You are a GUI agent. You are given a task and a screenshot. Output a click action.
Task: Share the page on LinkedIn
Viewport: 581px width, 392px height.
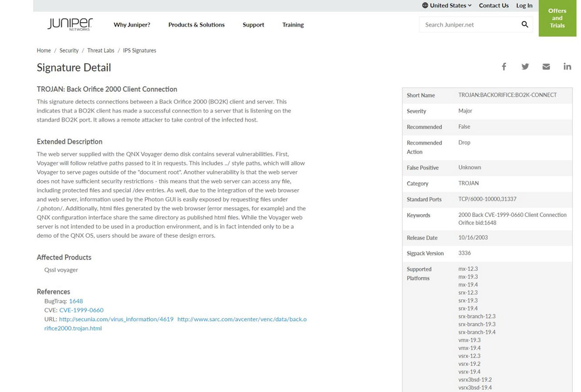(567, 66)
